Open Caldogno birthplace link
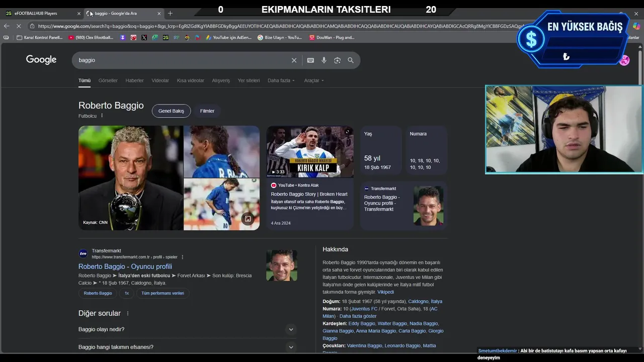644x362 pixels. tap(418, 302)
